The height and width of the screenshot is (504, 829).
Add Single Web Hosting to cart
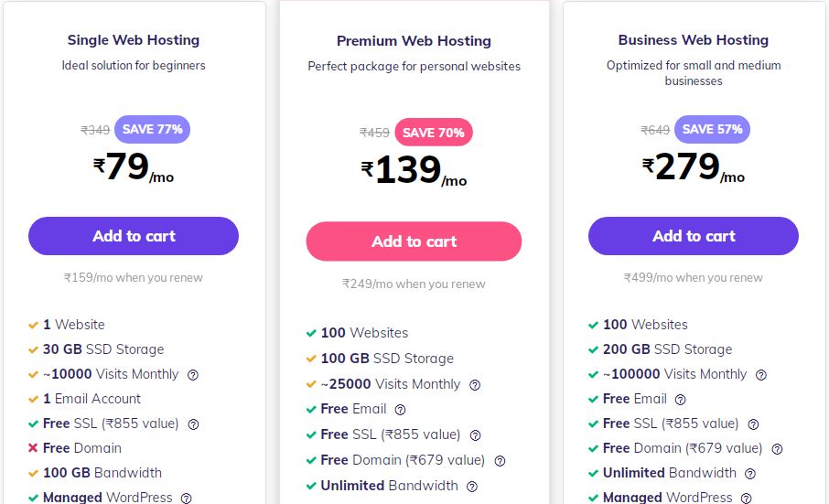(x=134, y=236)
